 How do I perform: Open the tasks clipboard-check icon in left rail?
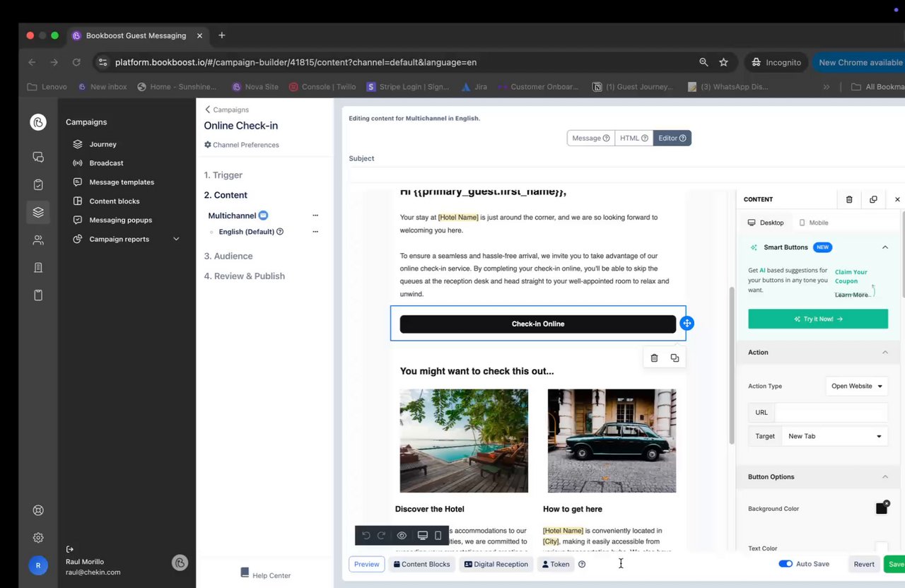point(38,184)
